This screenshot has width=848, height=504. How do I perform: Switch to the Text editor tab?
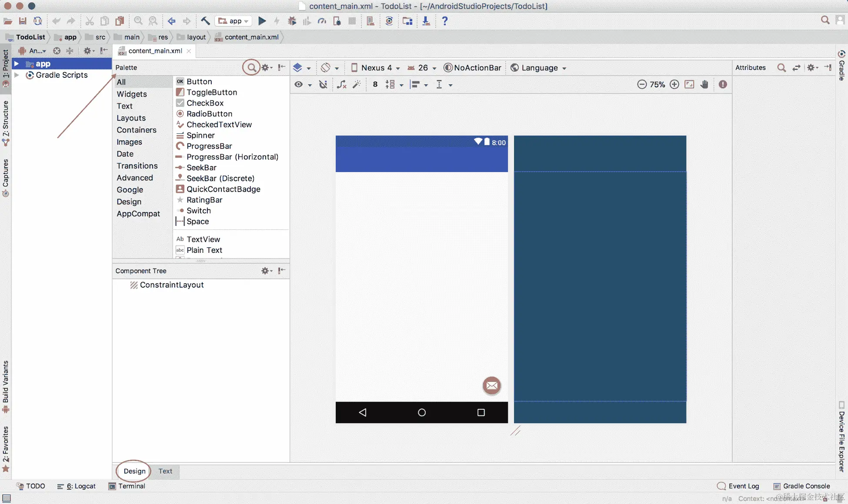[x=165, y=471]
